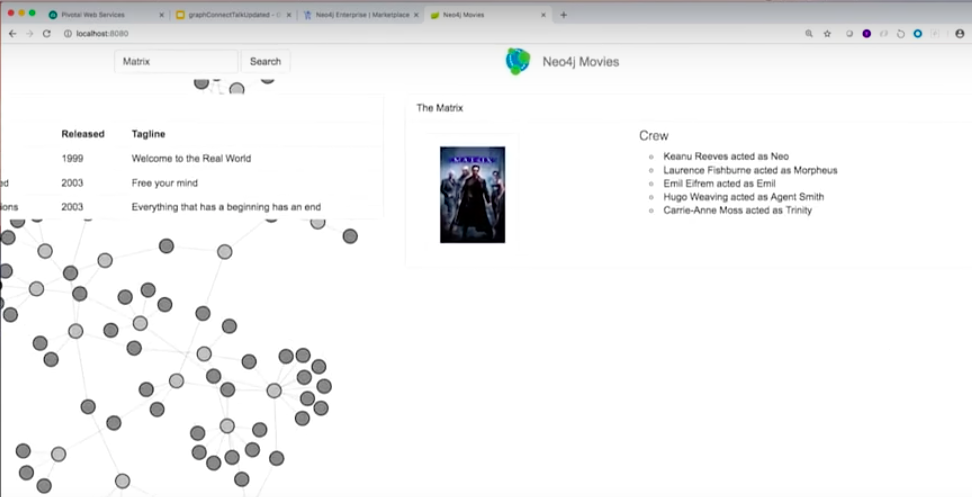Image resolution: width=972 pixels, height=497 pixels.
Task: Click The Matrix movie poster thumbnail
Action: (472, 195)
